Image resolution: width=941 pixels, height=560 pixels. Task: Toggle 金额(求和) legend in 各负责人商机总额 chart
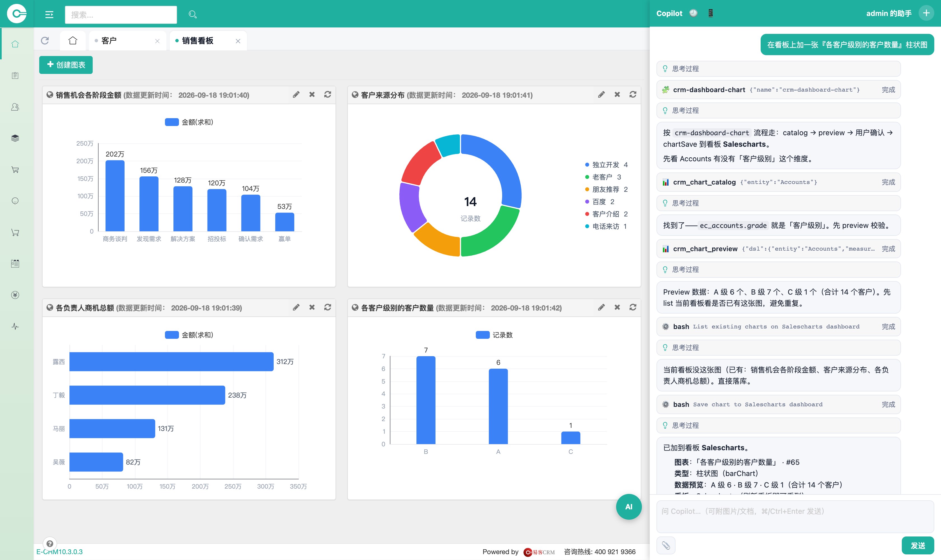click(x=189, y=335)
